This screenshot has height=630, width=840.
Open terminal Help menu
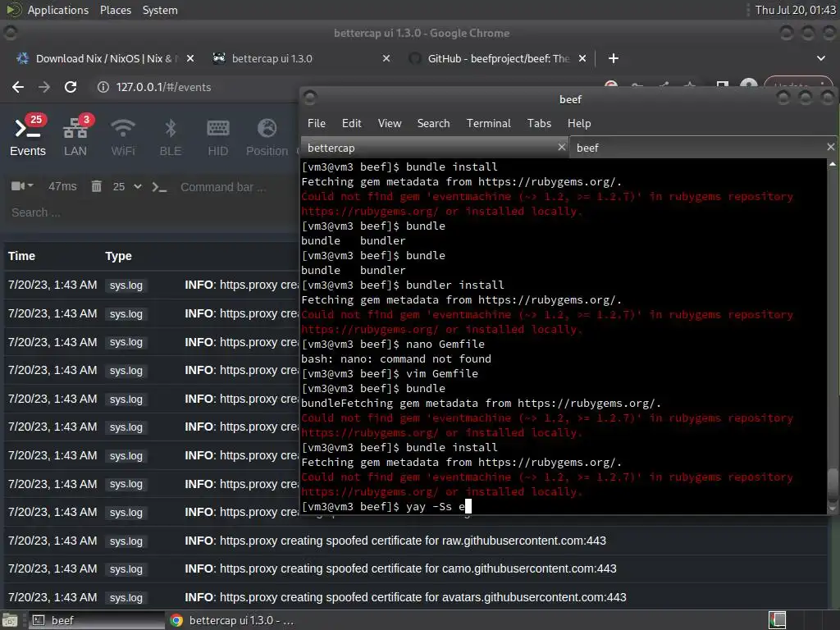579,123
